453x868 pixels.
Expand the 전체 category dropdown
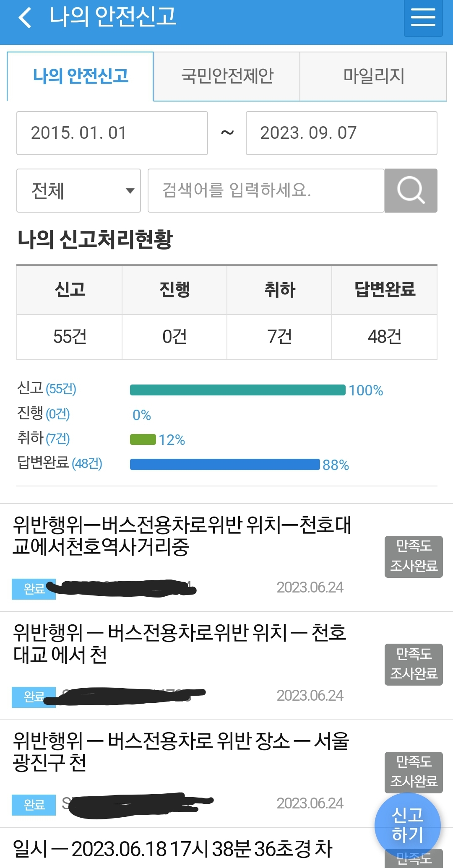(x=78, y=190)
